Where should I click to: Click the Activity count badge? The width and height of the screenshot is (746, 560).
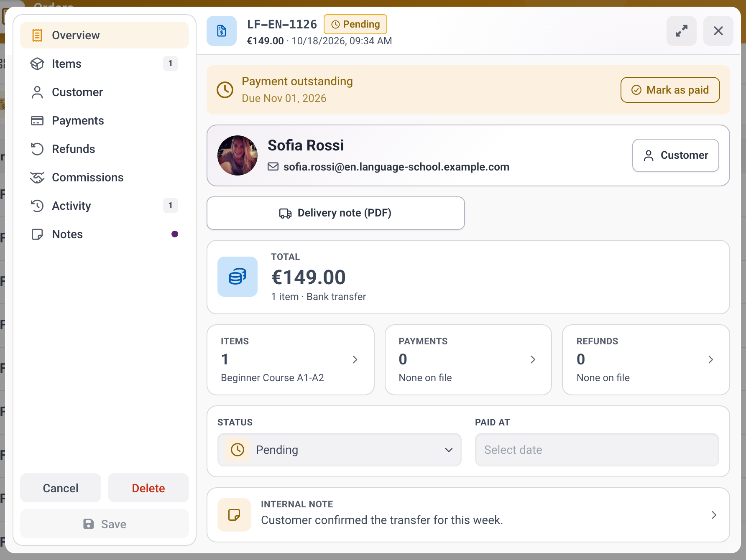point(170,206)
